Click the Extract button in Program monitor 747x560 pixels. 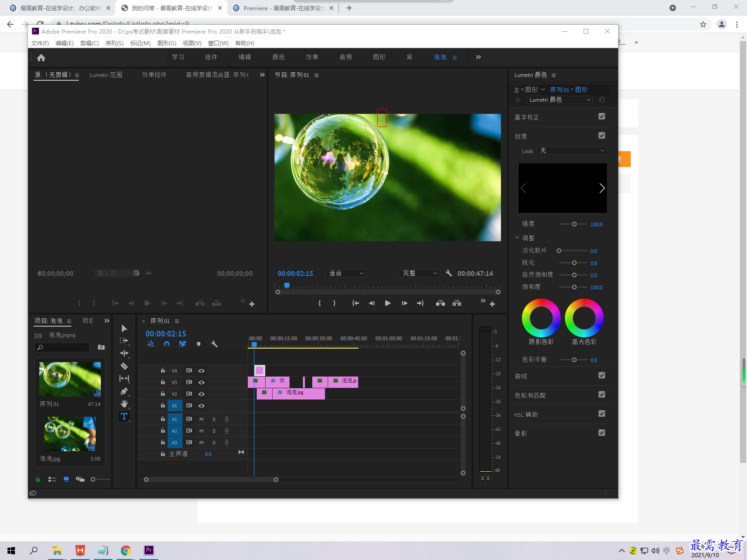457,303
